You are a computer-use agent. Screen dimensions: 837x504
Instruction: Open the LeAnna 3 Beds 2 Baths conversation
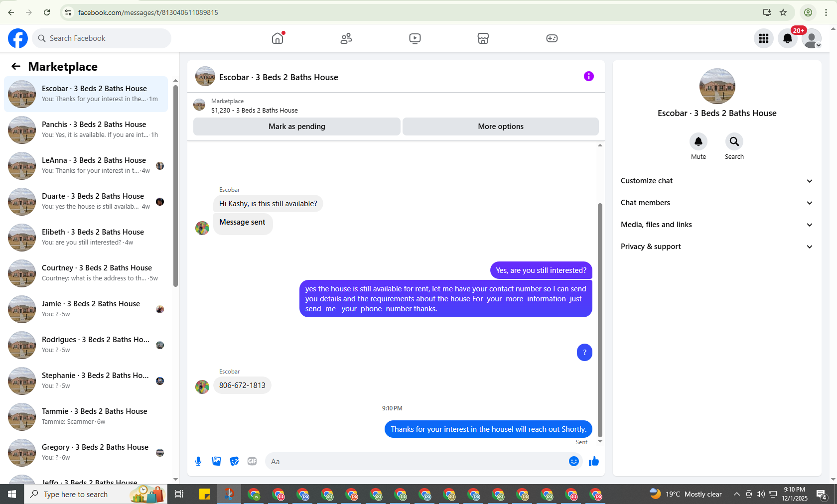86,165
